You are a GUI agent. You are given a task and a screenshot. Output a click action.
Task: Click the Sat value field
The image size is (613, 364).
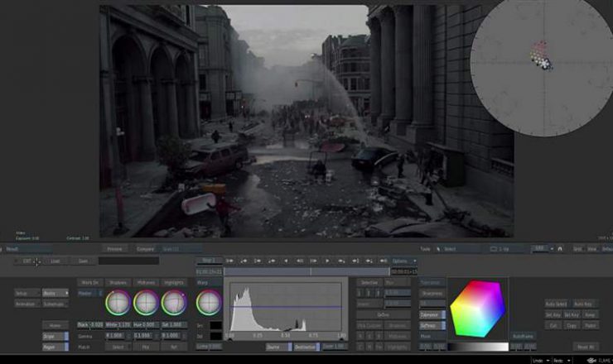[x=174, y=325]
